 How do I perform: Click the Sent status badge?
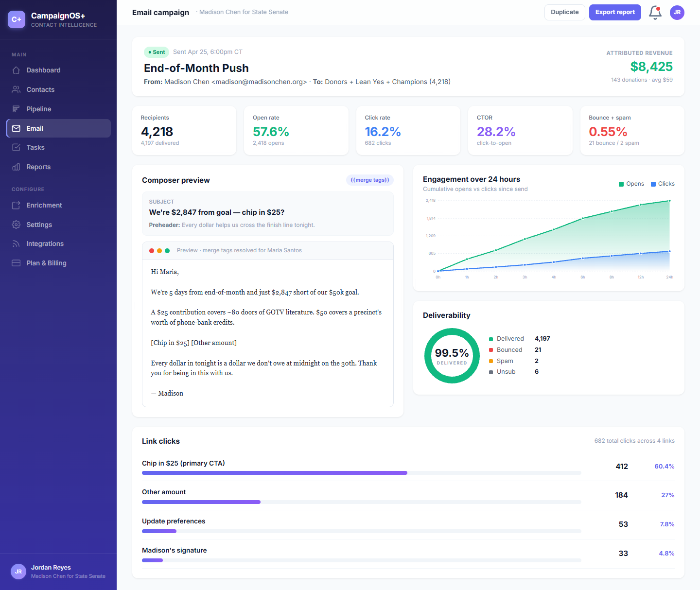click(157, 52)
